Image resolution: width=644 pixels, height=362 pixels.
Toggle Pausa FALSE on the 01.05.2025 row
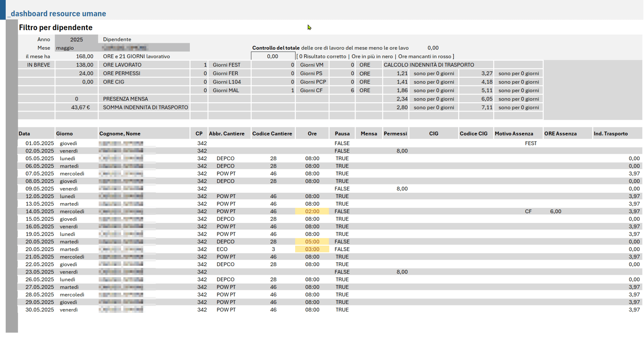click(342, 143)
